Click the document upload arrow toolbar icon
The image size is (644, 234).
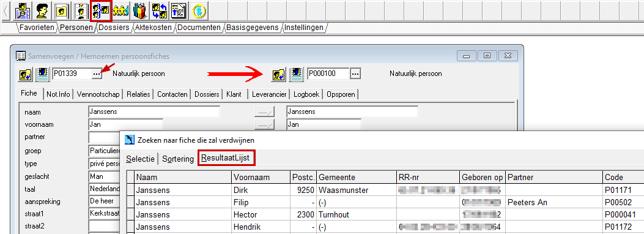[x=179, y=11]
